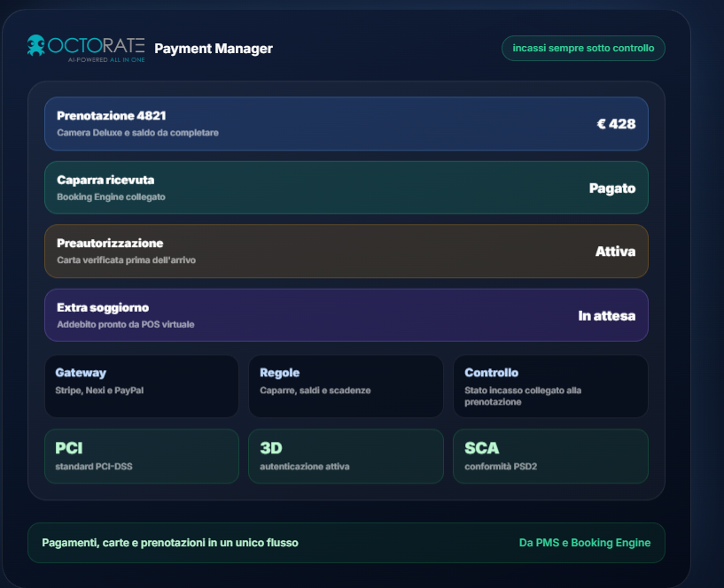Click the 'incassi sempre sotto controllo' pill badge
724x588 pixels.
tap(583, 48)
